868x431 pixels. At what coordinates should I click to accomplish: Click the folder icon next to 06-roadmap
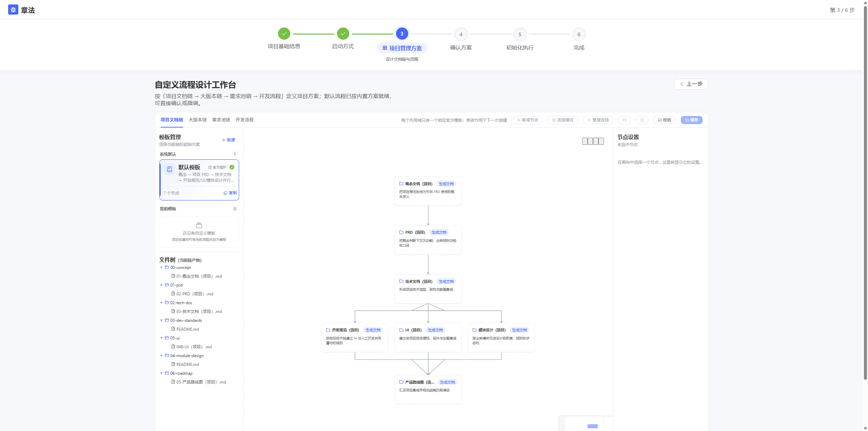(x=167, y=373)
